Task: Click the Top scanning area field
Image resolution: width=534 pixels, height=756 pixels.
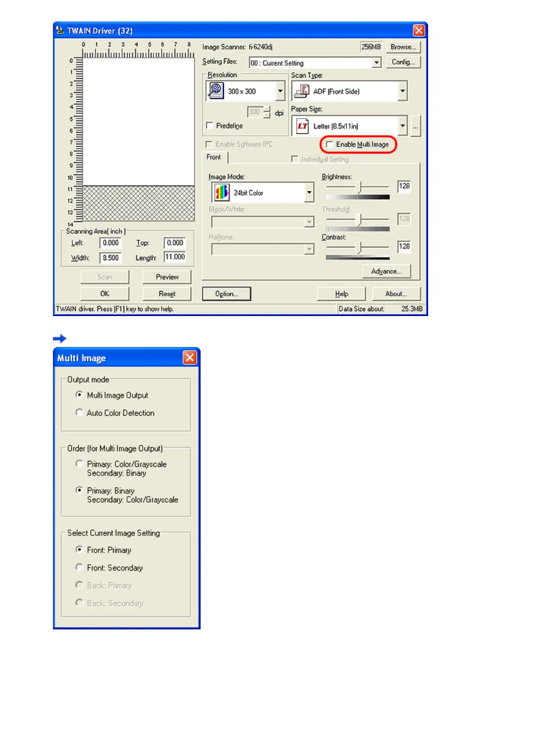Action: point(175,243)
